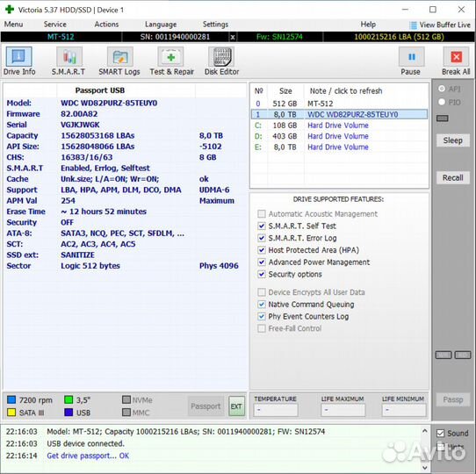
Task: Toggle Phy Event Counters Log checkbox
Action: (x=262, y=317)
